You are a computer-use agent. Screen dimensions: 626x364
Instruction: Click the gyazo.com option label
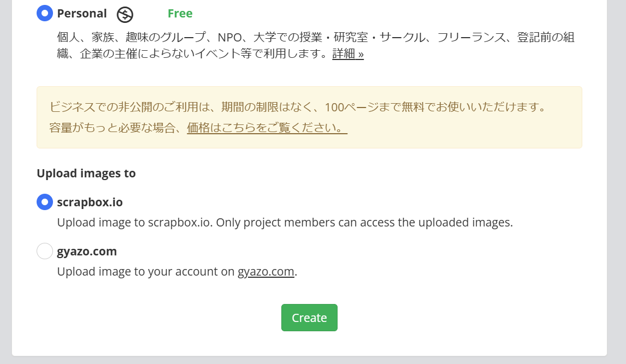[x=87, y=252]
